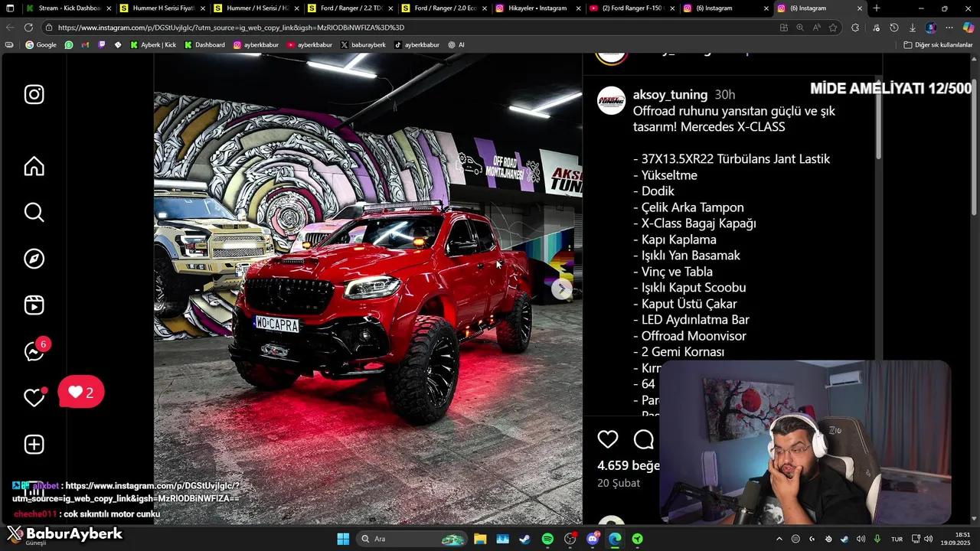Screen dimensions: 980x551
Task: Expand Diğer sık kullanılanlar folder
Action: 938,45
